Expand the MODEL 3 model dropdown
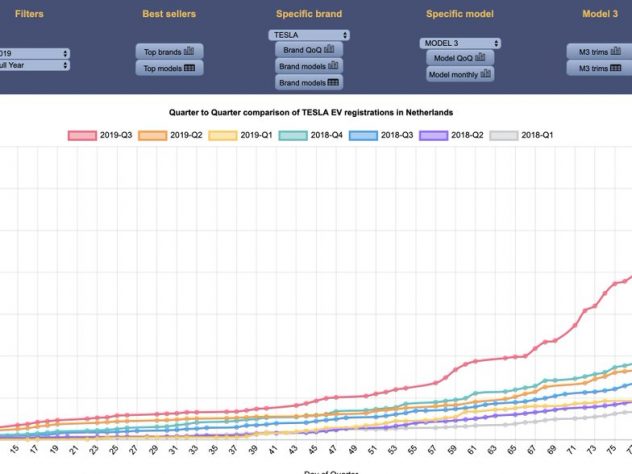 [x=460, y=43]
